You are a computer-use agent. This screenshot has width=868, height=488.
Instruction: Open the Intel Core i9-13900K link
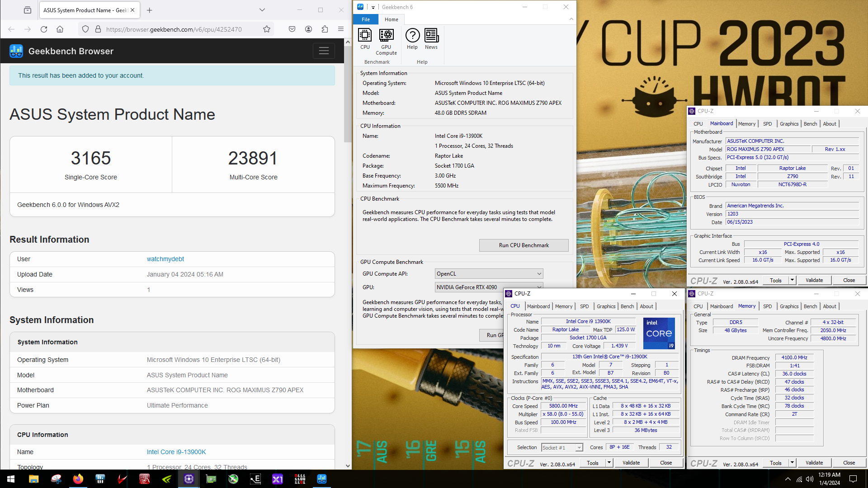(176, 452)
